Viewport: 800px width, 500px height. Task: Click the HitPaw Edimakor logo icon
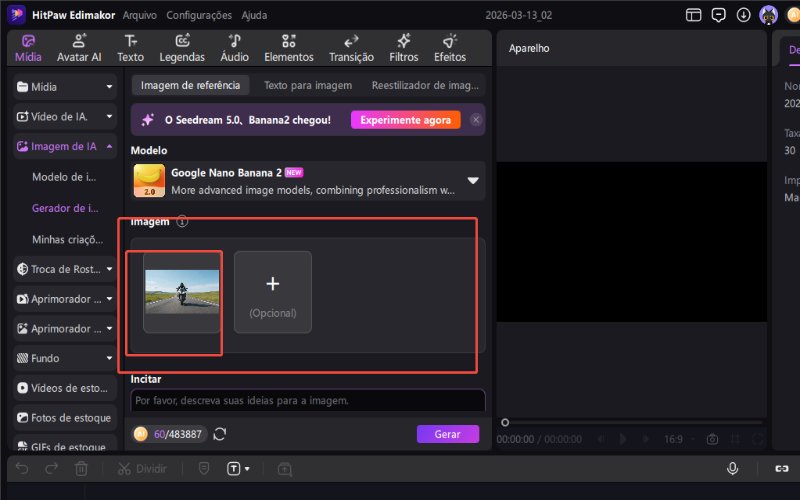pos(16,15)
